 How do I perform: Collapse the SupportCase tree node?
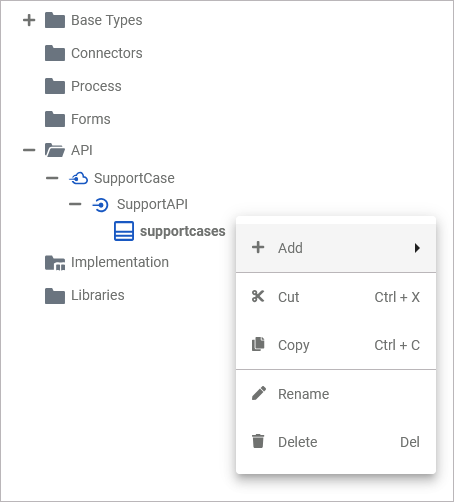(52, 178)
